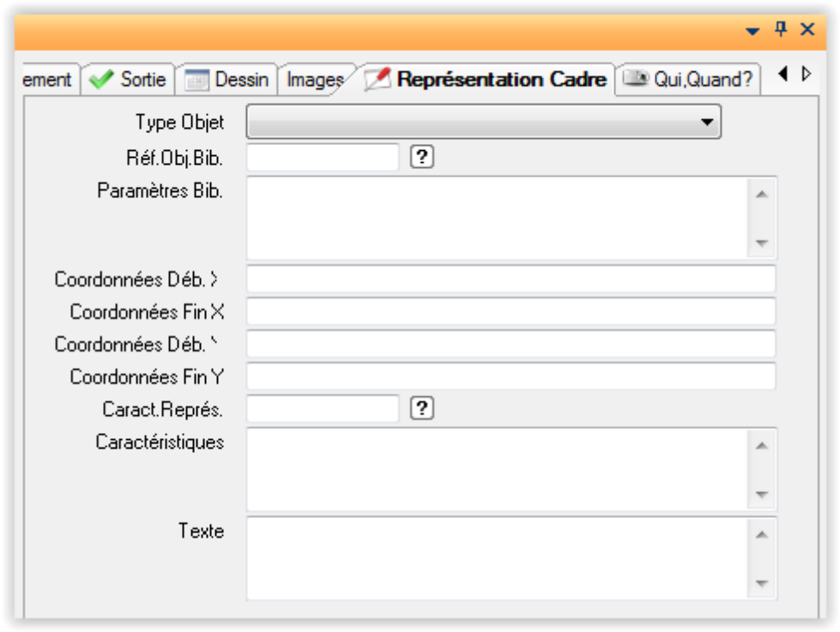
Task: Go to the Qui,Quand? tab
Action: (688, 80)
